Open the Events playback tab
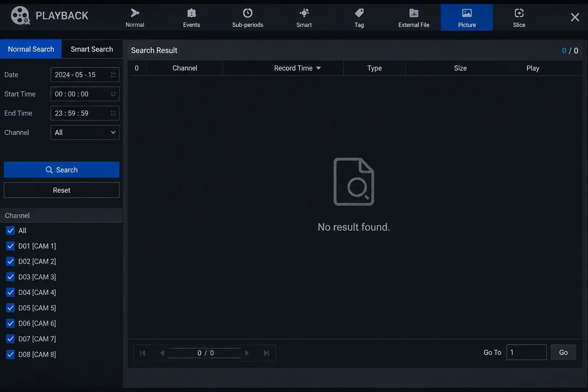 click(x=191, y=18)
